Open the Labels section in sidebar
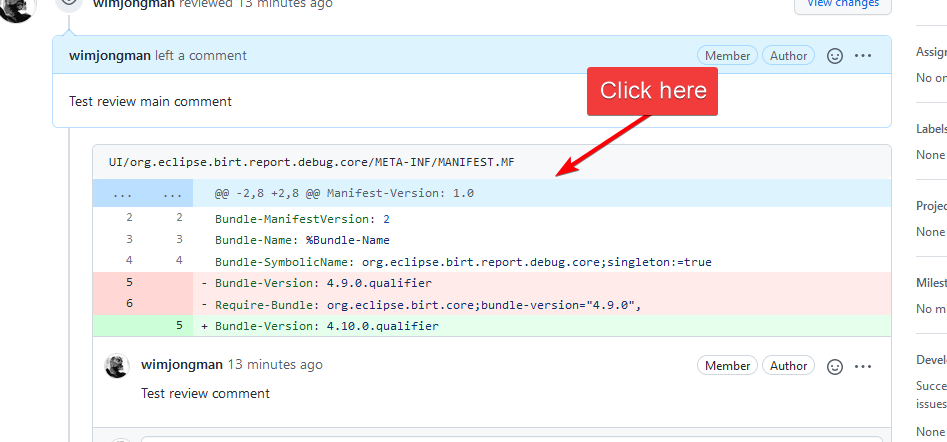Screen dimensions: 947x442 click(931, 128)
